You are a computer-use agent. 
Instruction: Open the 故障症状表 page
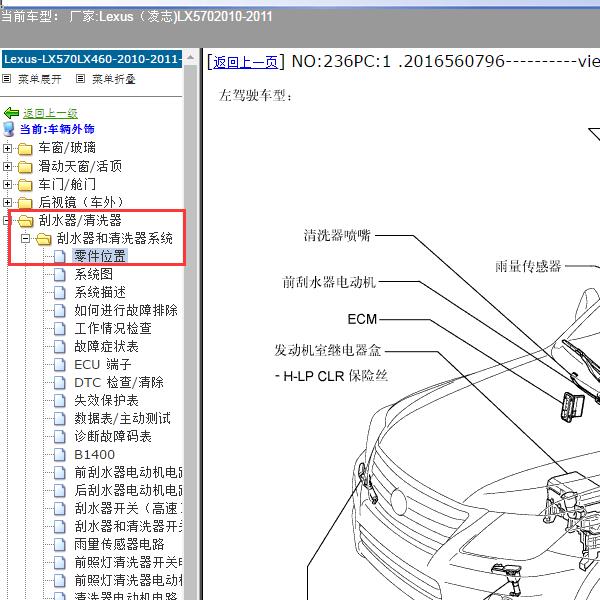(106, 346)
